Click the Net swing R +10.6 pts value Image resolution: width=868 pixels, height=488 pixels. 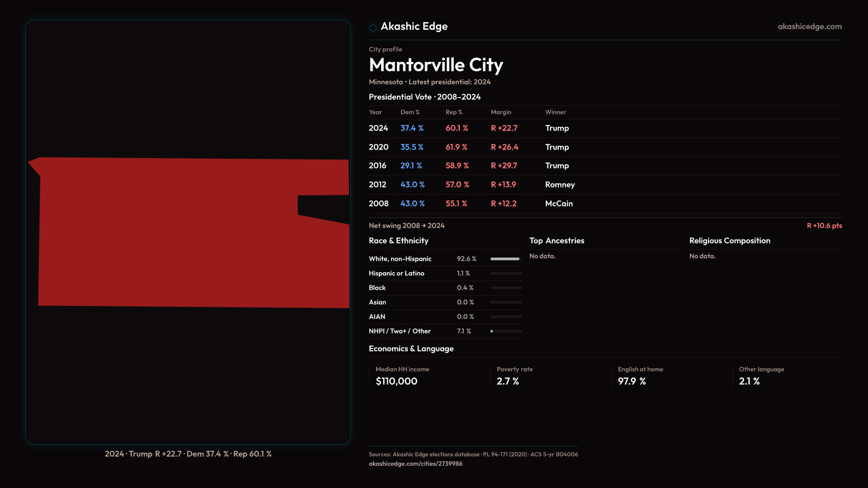(824, 225)
